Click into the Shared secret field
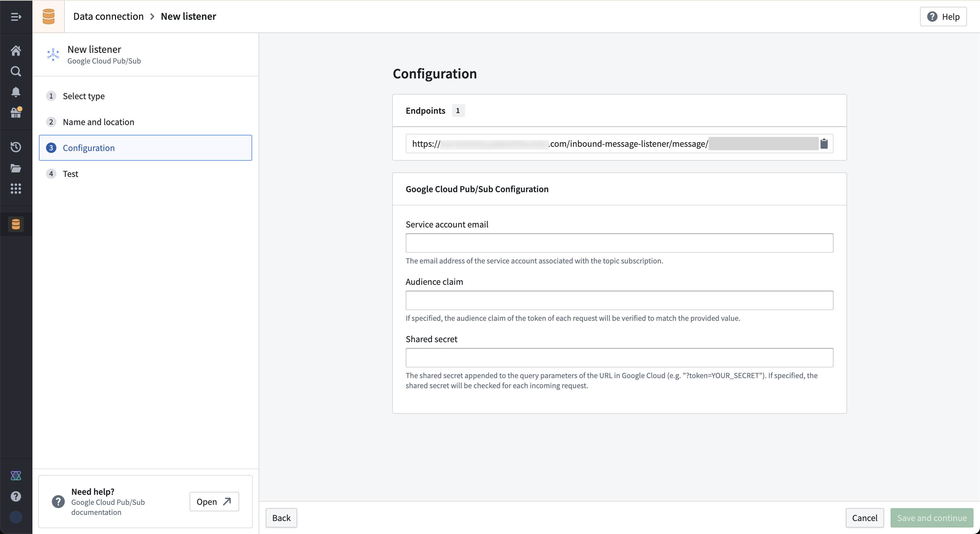The height and width of the screenshot is (534, 980). click(x=619, y=357)
